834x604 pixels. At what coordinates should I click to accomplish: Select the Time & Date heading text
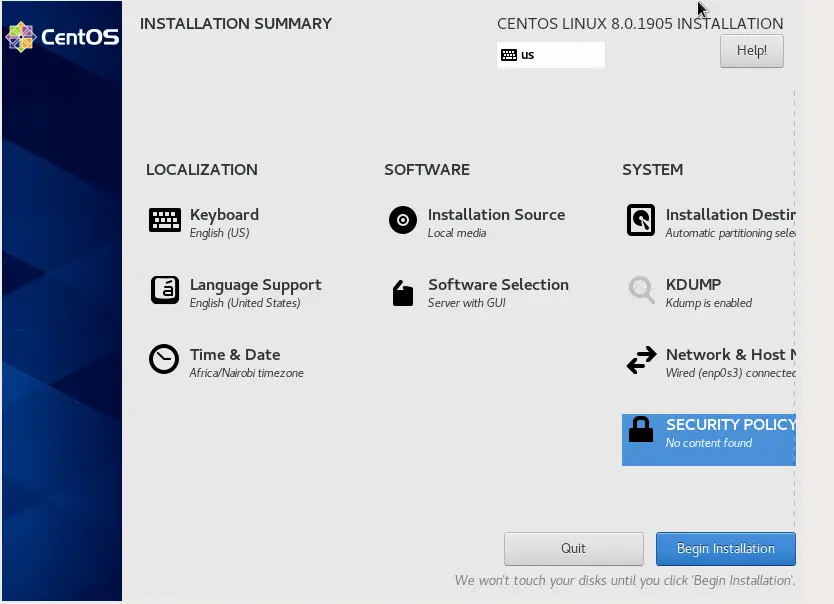235,355
